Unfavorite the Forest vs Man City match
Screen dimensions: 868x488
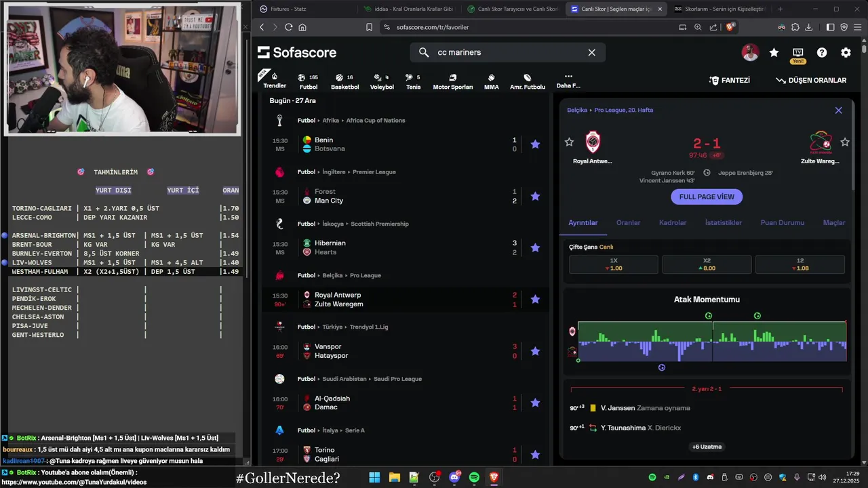[x=535, y=196]
